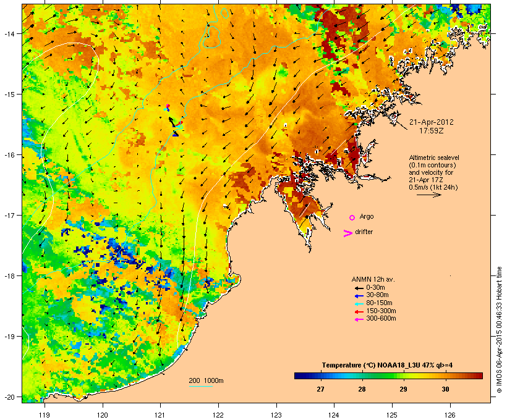The width and height of the screenshot is (507, 420).
Task: Click the 126 longitude axis label
Action: pos(450,414)
